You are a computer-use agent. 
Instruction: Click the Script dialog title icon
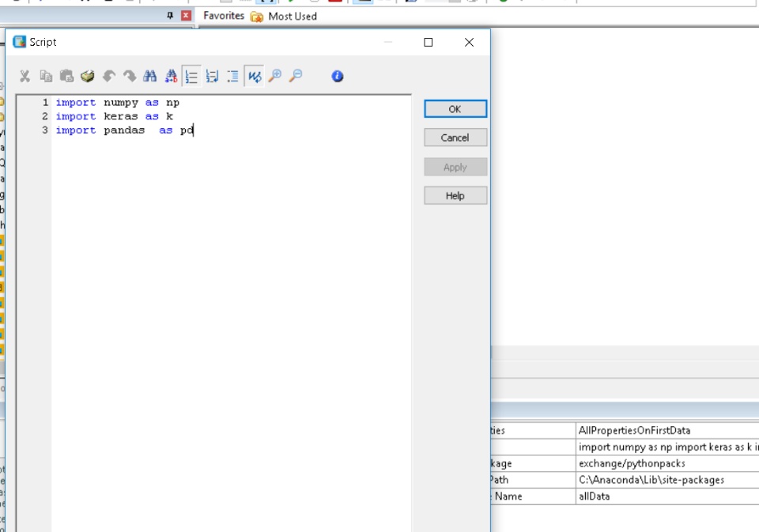tap(19, 42)
